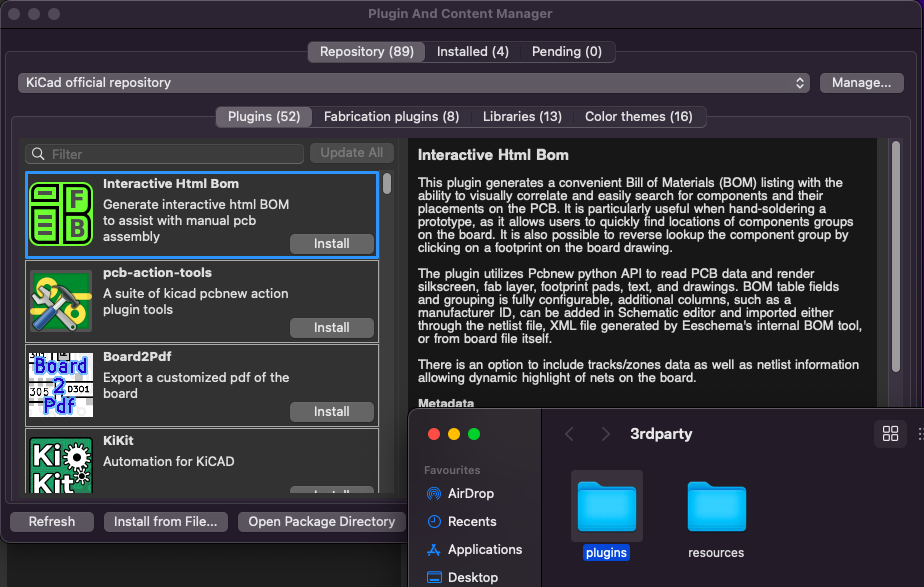Click the Desktop icon in Finder sidebar

[434, 577]
